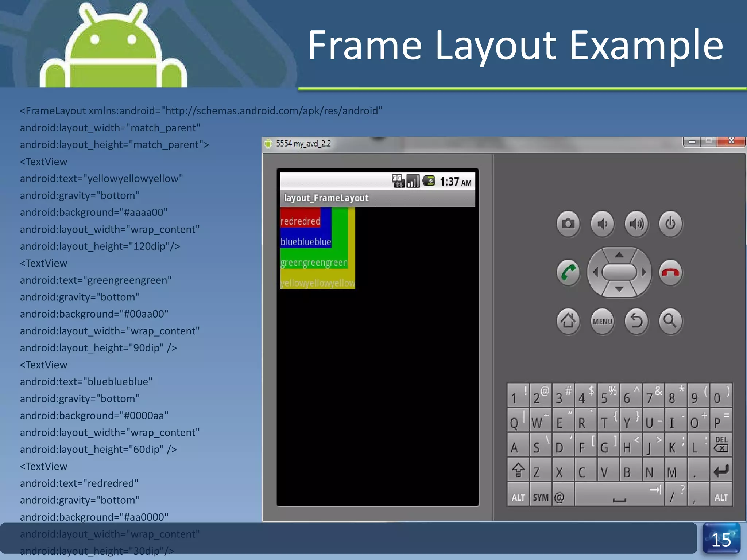Screen dimensions: 747x560
Task: Tap the 3G data status icon
Action: pyautogui.click(x=398, y=180)
